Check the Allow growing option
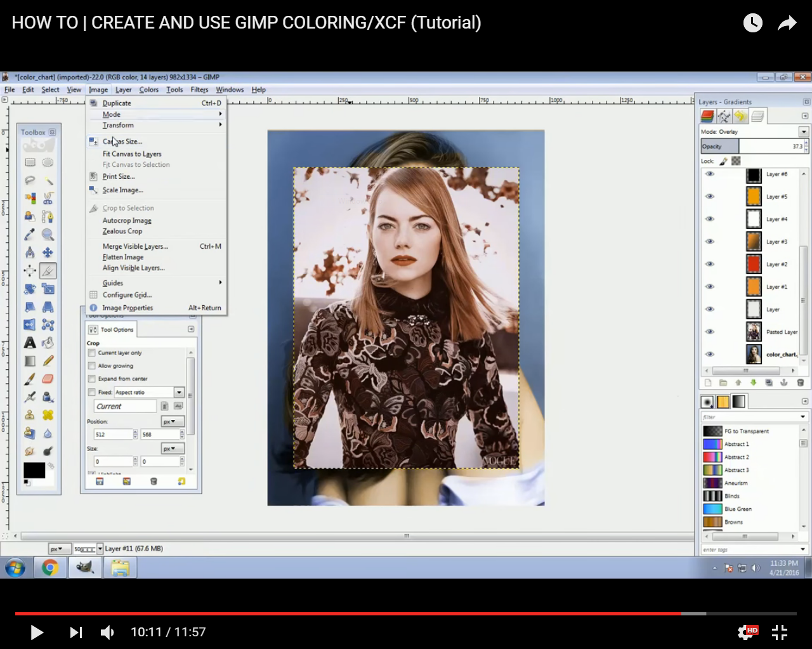This screenshot has width=812, height=649. (x=92, y=366)
